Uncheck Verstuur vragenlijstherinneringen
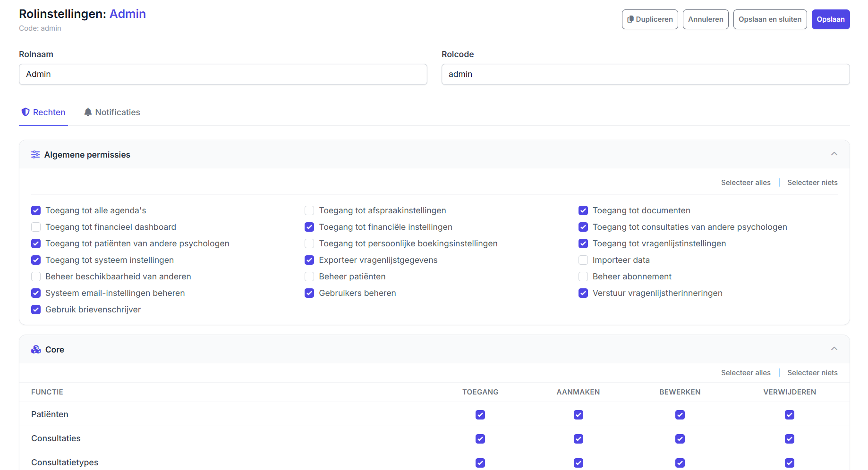Image resolution: width=868 pixels, height=470 pixels. (583, 293)
